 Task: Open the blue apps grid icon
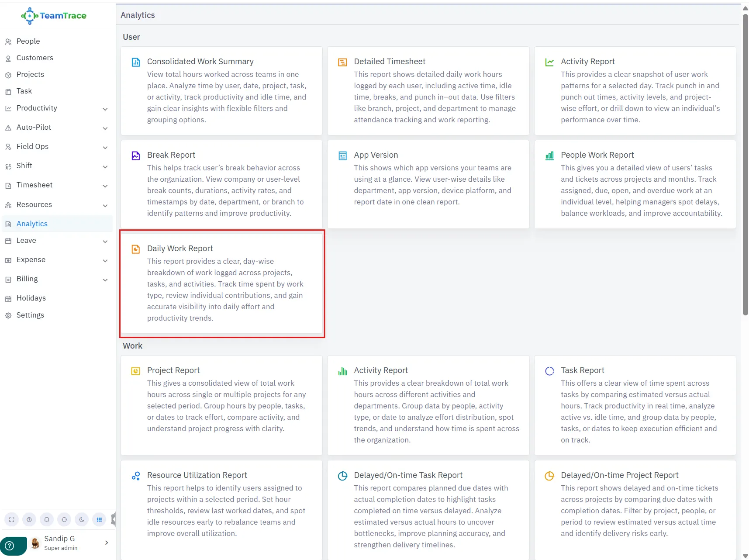pyautogui.click(x=99, y=519)
